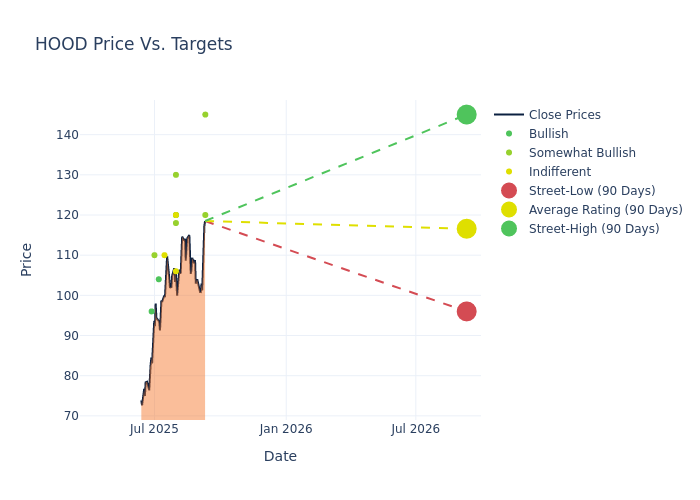The height and width of the screenshot is (500, 700).
Task: Click the Jul 2025 x-axis tick label
Action: click(x=154, y=429)
